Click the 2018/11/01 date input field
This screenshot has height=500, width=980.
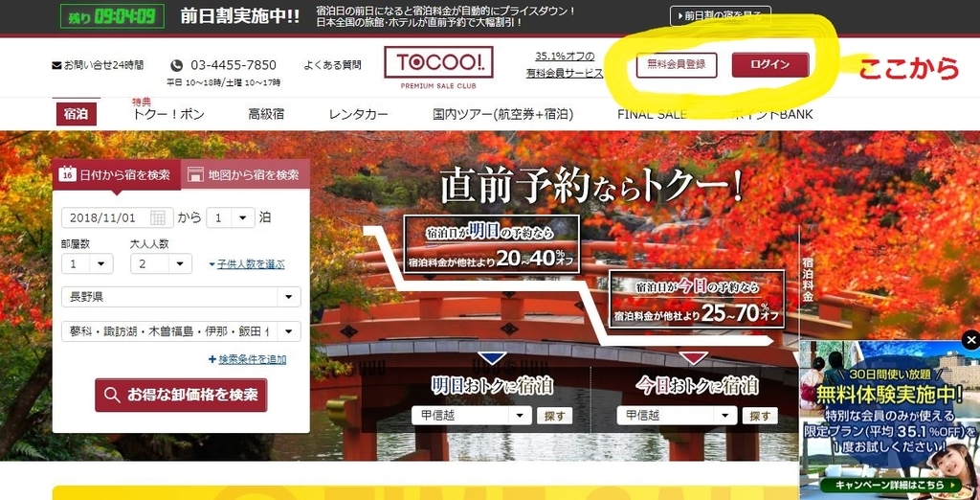(x=118, y=217)
